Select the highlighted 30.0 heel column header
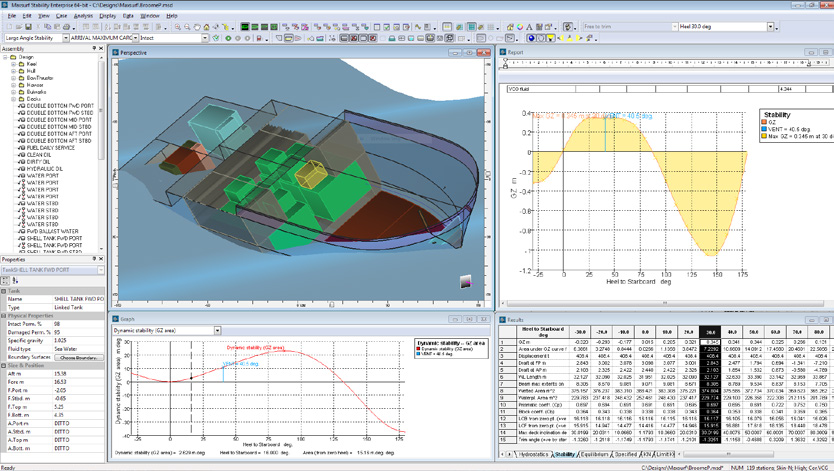834x471 pixels. (710, 332)
